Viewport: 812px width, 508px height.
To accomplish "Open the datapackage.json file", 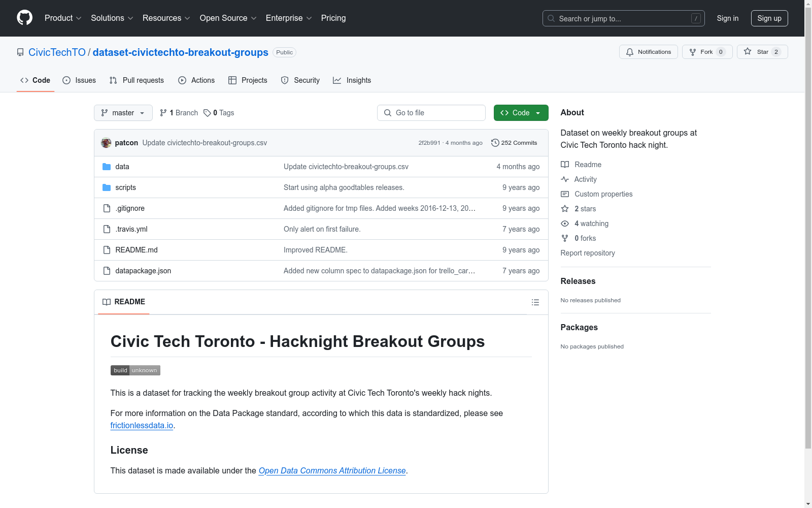I will pos(143,271).
